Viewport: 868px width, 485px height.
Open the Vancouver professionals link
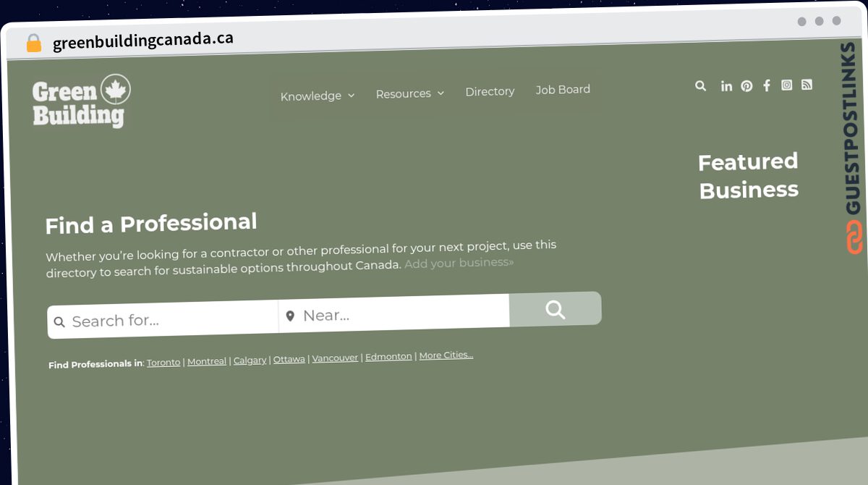tap(335, 358)
